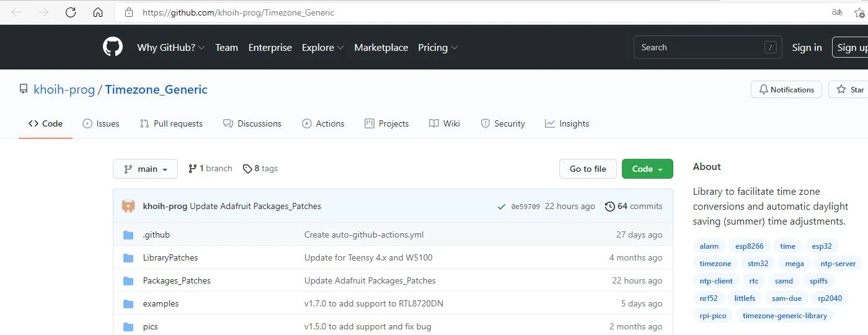Open the Projects tab
Screen dimensions: 868x335
tap(387, 123)
